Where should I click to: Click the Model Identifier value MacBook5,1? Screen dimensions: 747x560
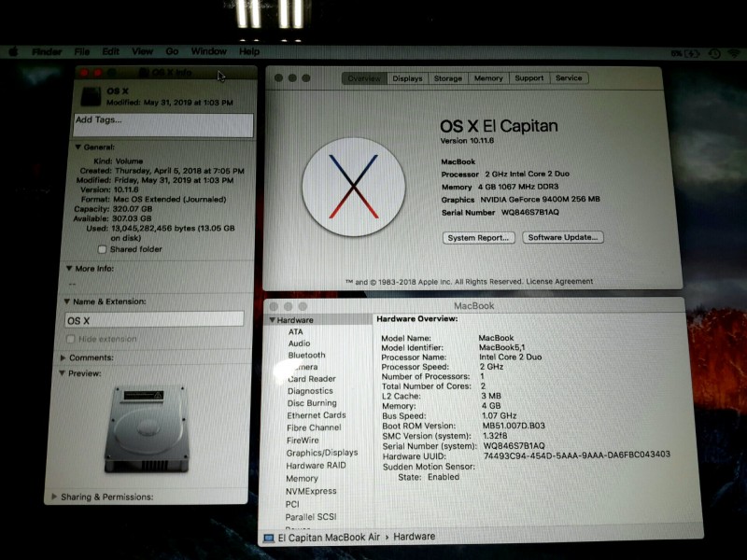(502, 347)
